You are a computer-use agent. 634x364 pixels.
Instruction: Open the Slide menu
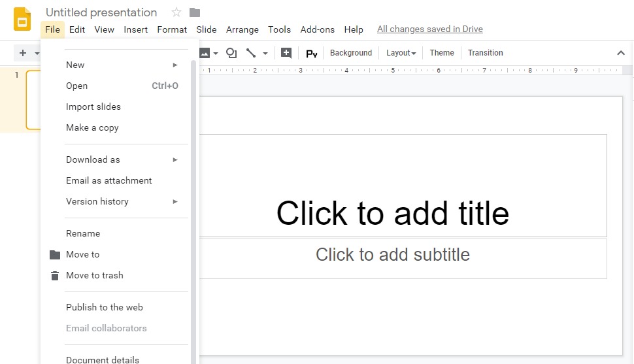206,29
